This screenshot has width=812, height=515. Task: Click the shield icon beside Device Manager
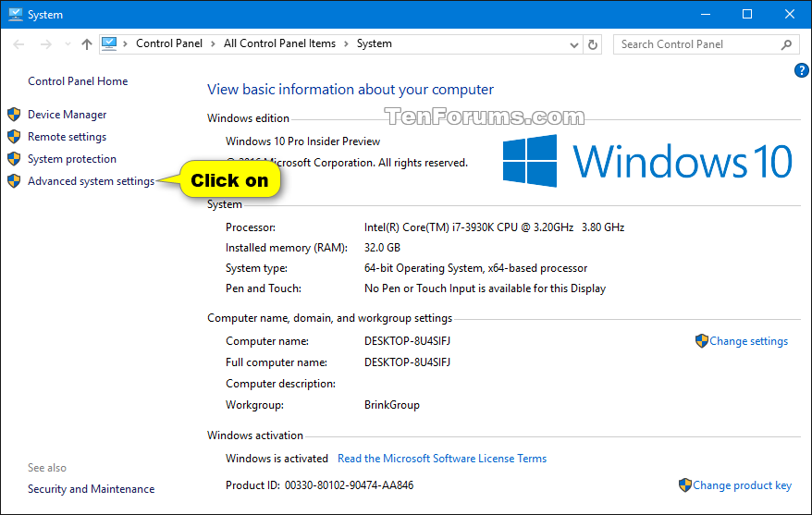pyautogui.click(x=14, y=115)
